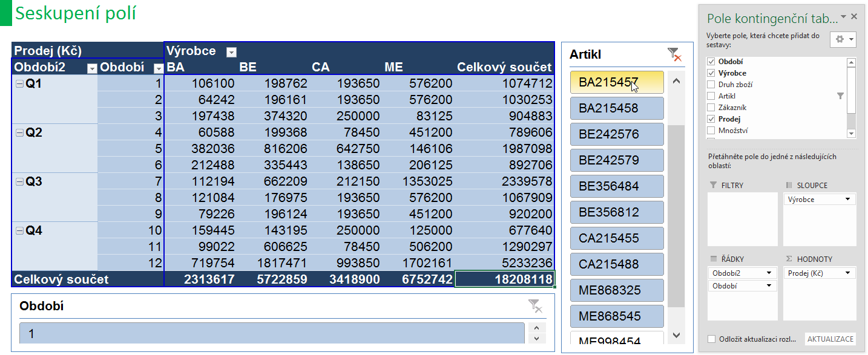Open the task pane options dropdown arrow

click(x=844, y=18)
